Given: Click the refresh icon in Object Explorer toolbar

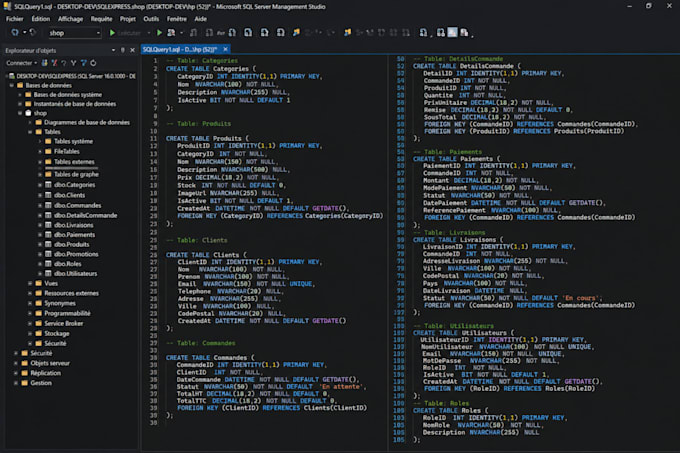Looking at the screenshot, I should pyautogui.click(x=93, y=63).
